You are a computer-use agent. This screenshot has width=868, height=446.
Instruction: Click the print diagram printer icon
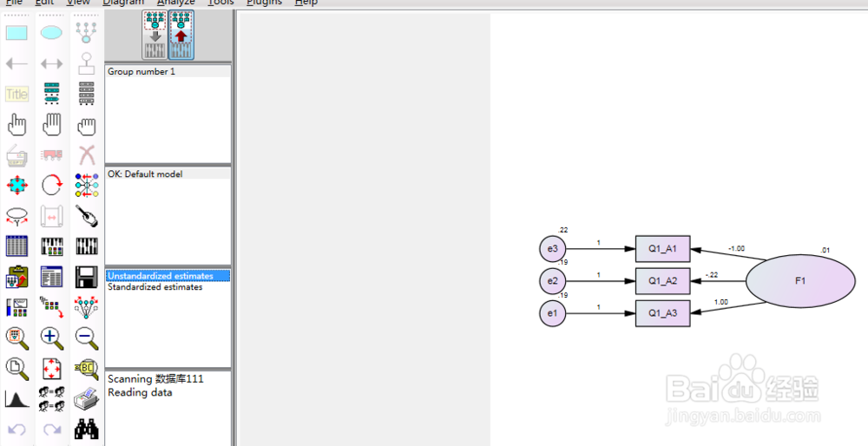tap(86, 399)
